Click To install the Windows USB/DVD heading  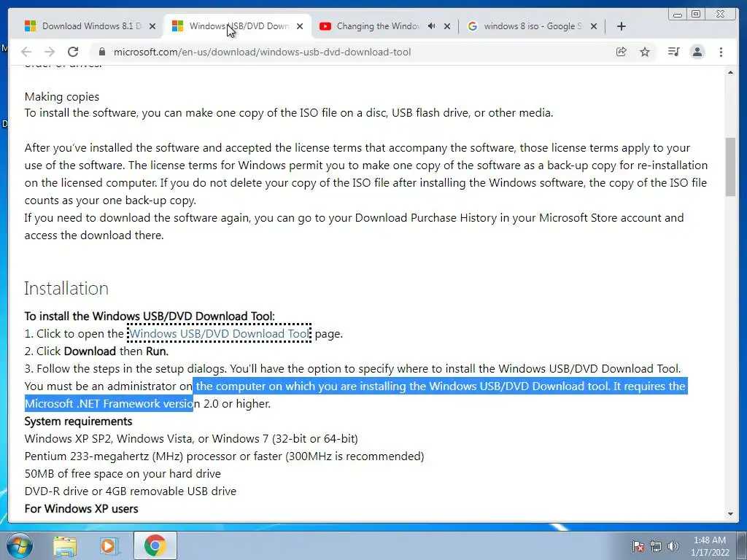pyautogui.click(x=150, y=316)
